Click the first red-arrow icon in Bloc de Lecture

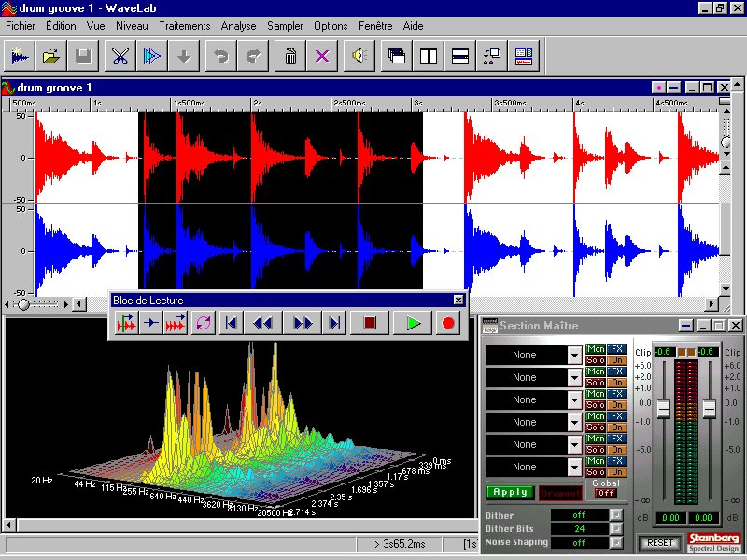(126, 323)
